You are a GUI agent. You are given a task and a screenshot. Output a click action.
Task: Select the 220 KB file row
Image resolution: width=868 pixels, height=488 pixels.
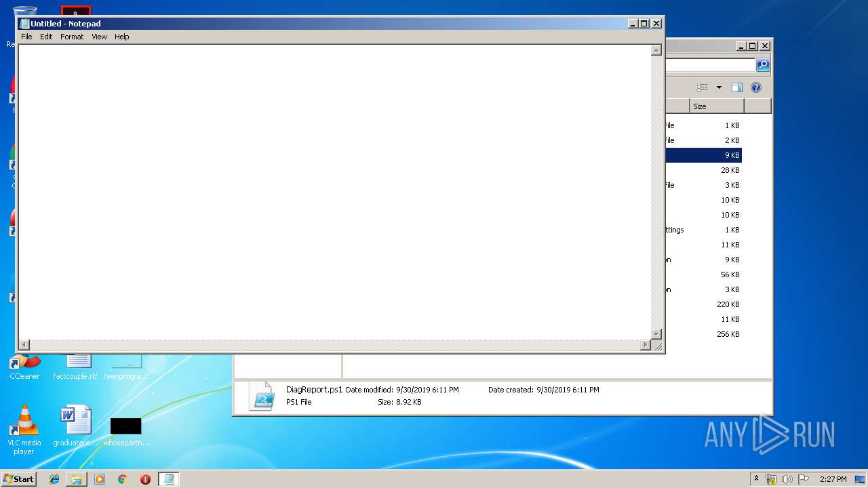(703, 304)
